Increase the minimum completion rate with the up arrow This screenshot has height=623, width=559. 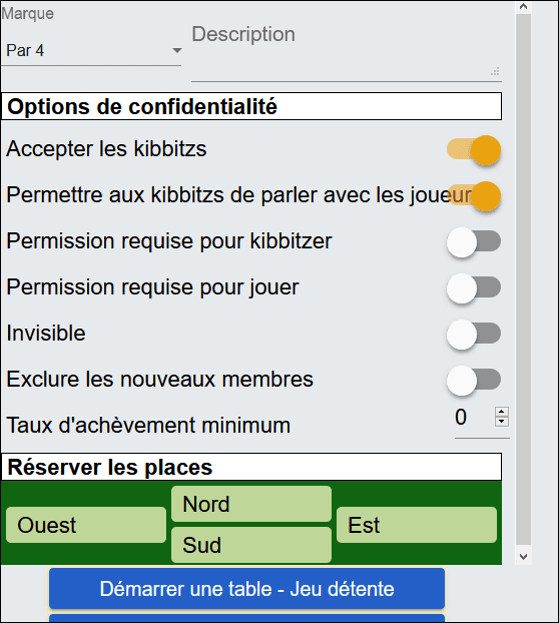pos(502,412)
